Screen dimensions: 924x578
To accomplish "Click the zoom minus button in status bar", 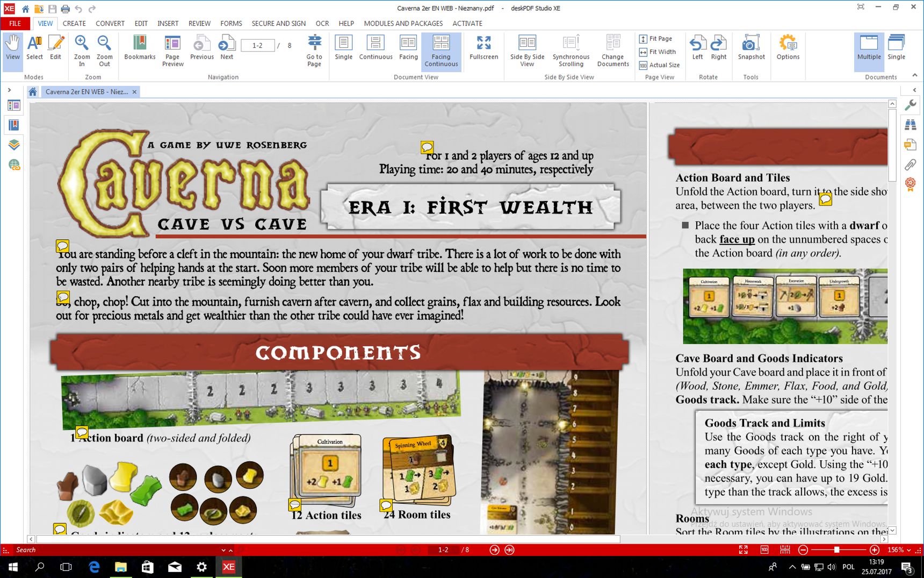I will (x=803, y=550).
